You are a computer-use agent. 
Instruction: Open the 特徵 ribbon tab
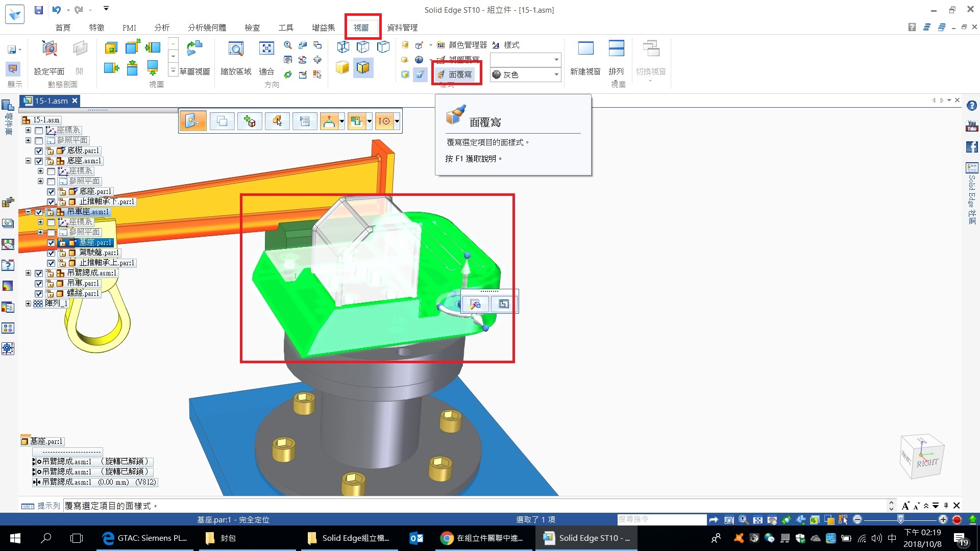coord(96,28)
